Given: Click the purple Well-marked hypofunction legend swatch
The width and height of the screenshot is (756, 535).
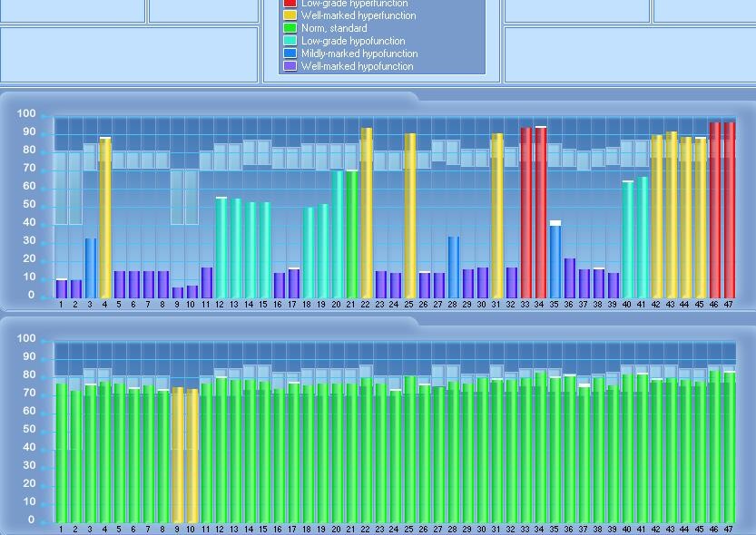Looking at the screenshot, I should pos(290,66).
